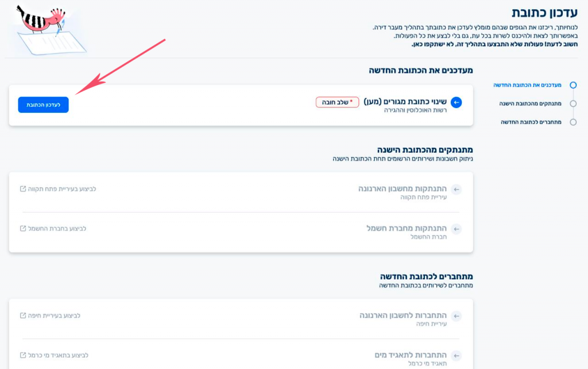
Task: Click external link icon for תאגיד מי כרמל
Action: pyautogui.click(x=23, y=355)
